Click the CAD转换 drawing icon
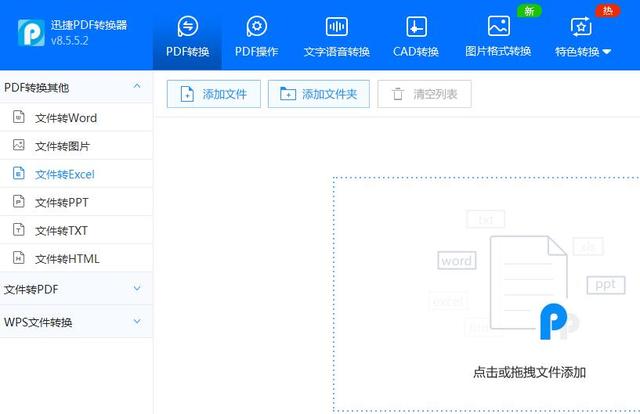The height and width of the screenshot is (414, 640). (416, 27)
